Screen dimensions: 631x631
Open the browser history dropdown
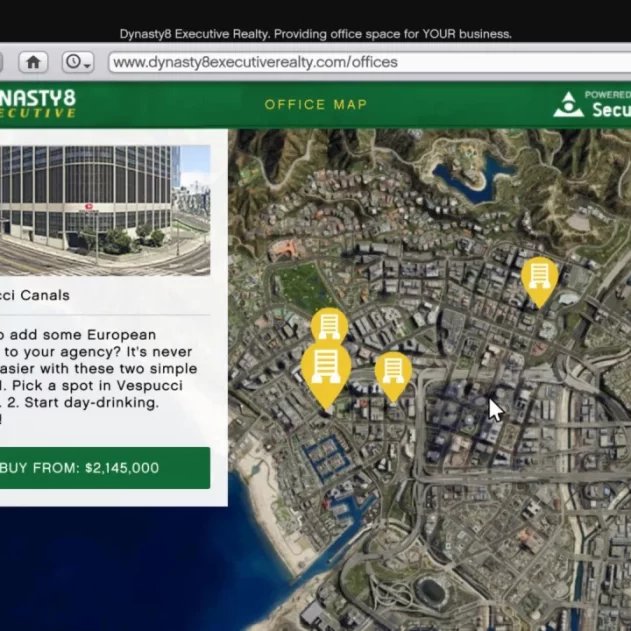click(x=78, y=62)
